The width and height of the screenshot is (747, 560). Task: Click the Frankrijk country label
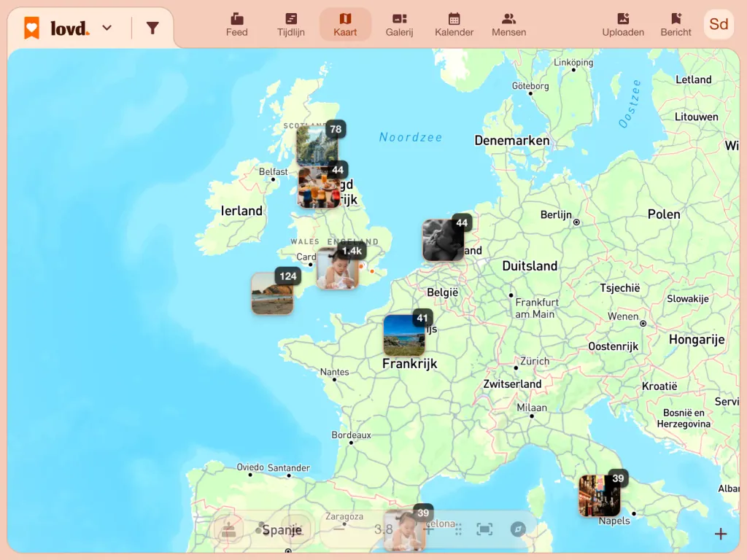[x=410, y=364]
